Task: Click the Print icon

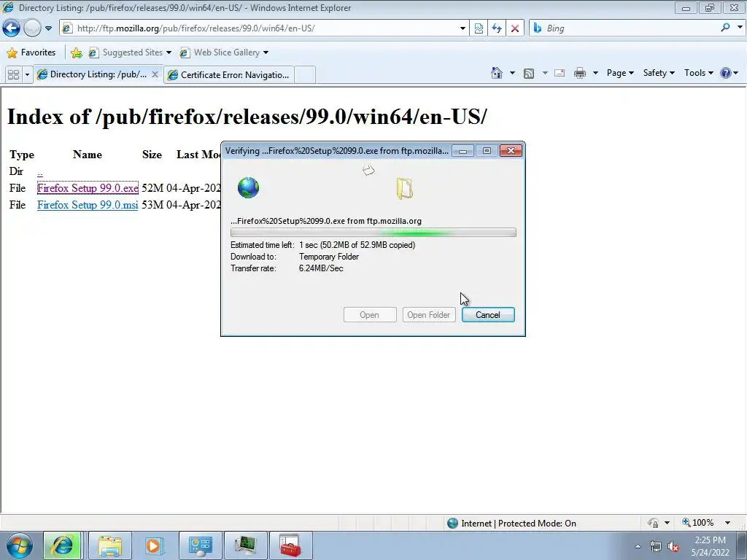Action: pyautogui.click(x=580, y=74)
